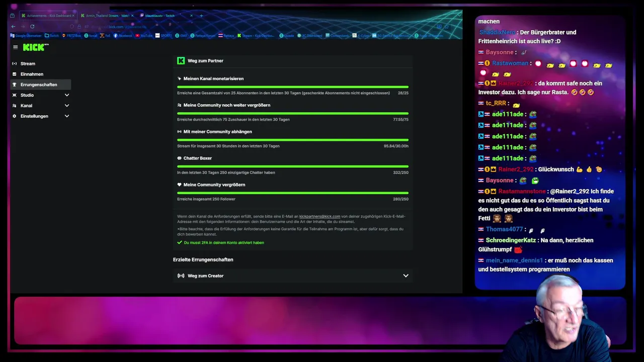Click the KICK logo
Image resolution: width=644 pixels, height=362 pixels.
(x=36, y=47)
